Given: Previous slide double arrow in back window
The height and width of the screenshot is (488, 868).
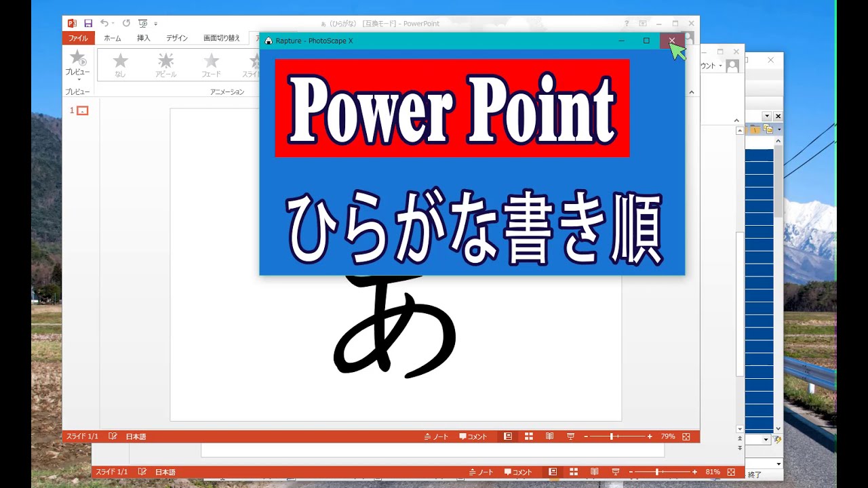Looking at the screenshot, I should pos(740,439).
